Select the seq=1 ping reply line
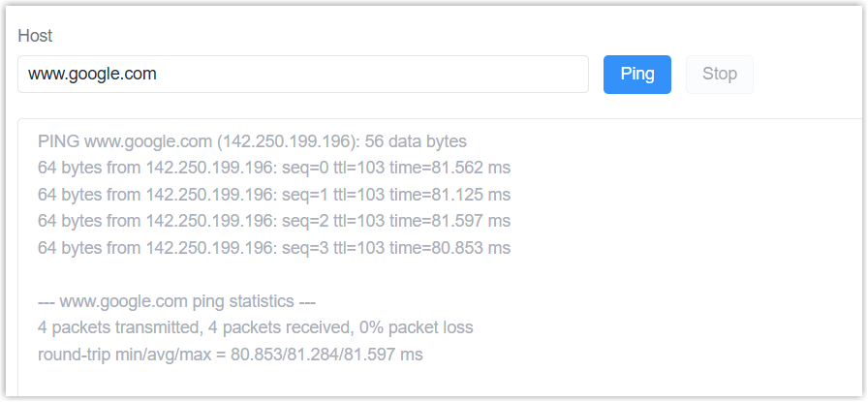Screen dimensions: 868x402 [273, 195]
